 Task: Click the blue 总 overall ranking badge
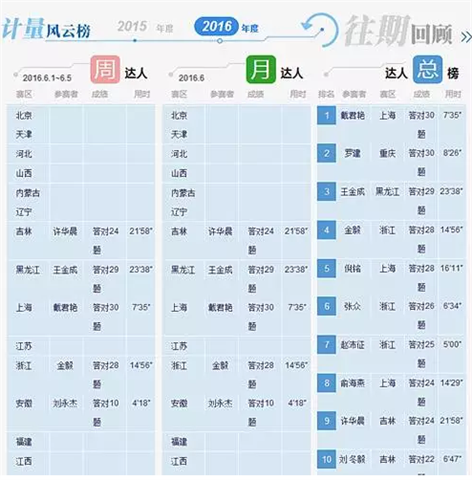pos(427,69)
